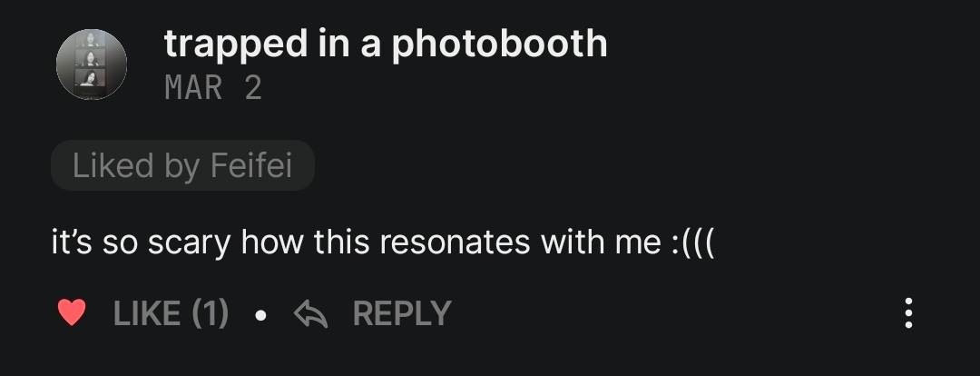The width and height of the screenshot is (980, 376).
Task: Click the MAR 2 comment timestamp
Action: [213, 87]
